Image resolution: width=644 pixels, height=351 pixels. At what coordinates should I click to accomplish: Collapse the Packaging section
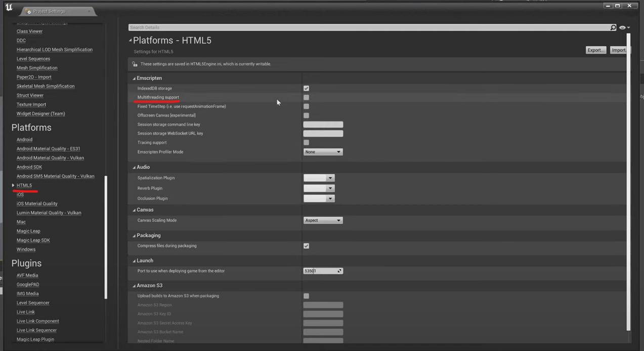tap(134, 236)
